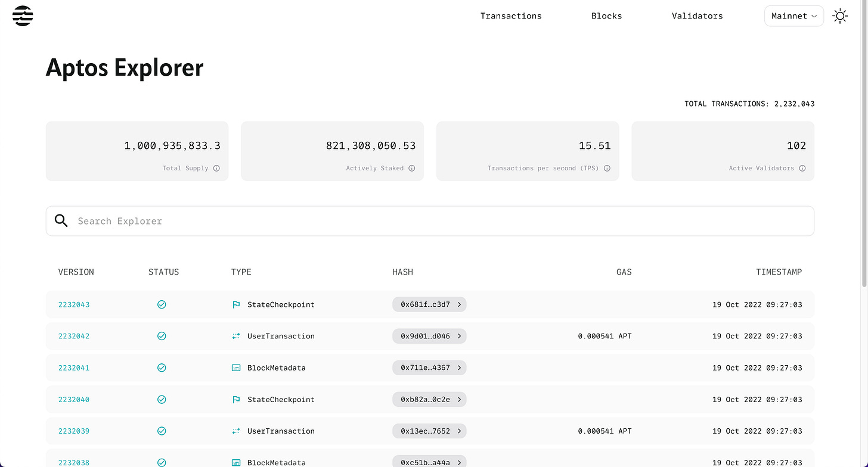The height and width of the screenshot is (467, 868).
Task: Click the Total Supply info icon
Action: (x=216, y=169)
